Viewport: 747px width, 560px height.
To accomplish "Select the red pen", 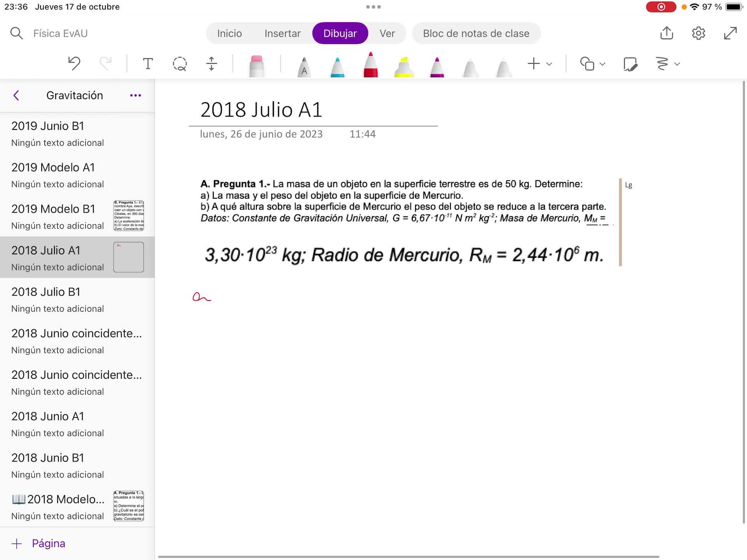I will 370,65.
